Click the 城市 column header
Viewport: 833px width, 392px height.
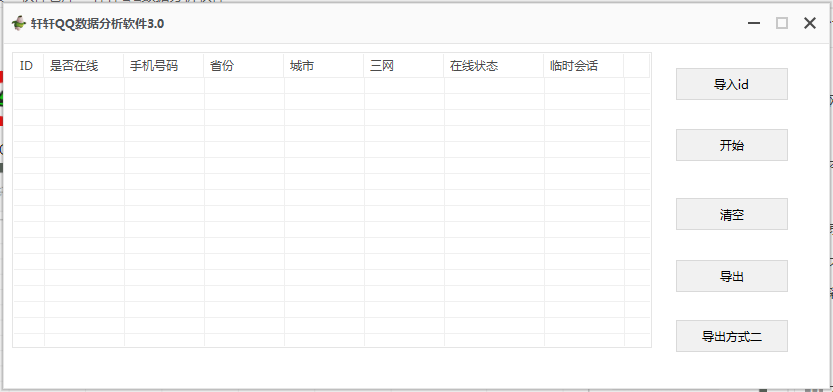coord(324,66)
